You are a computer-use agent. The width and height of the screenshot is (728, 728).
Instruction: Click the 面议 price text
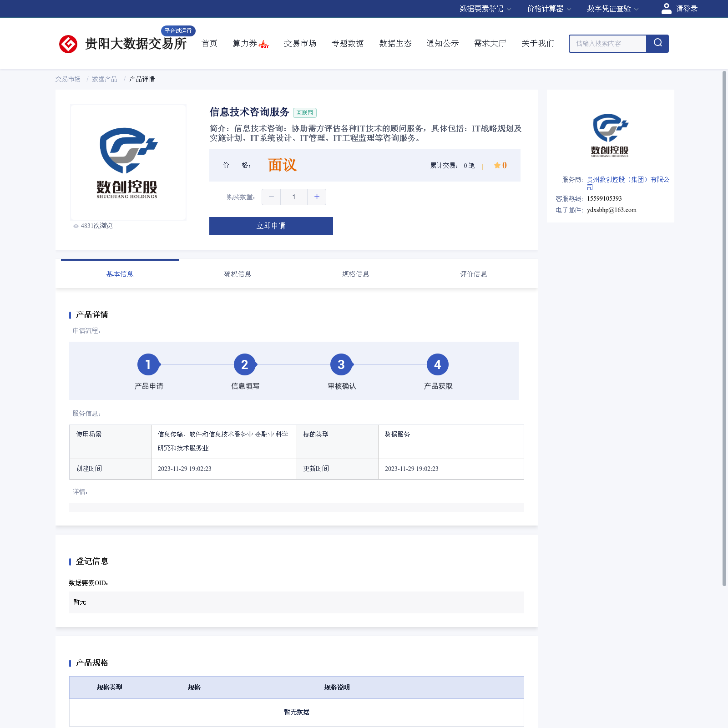tap(282, 165)
